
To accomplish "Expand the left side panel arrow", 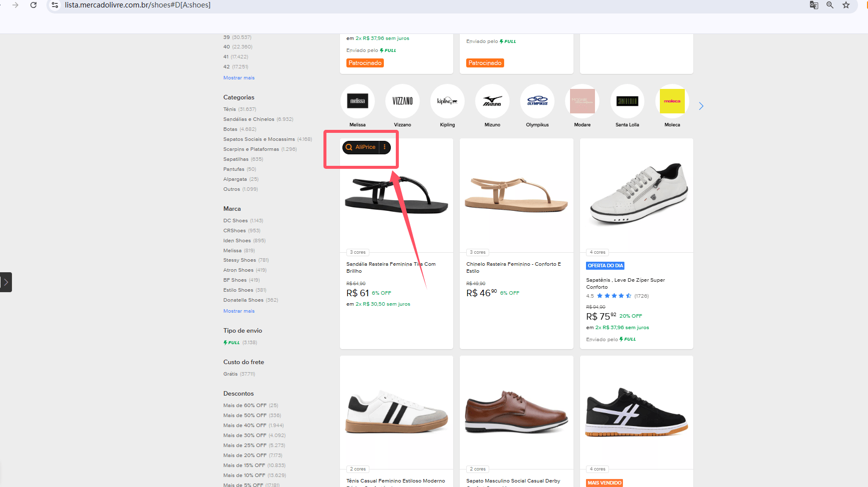I will pos(5,282).
